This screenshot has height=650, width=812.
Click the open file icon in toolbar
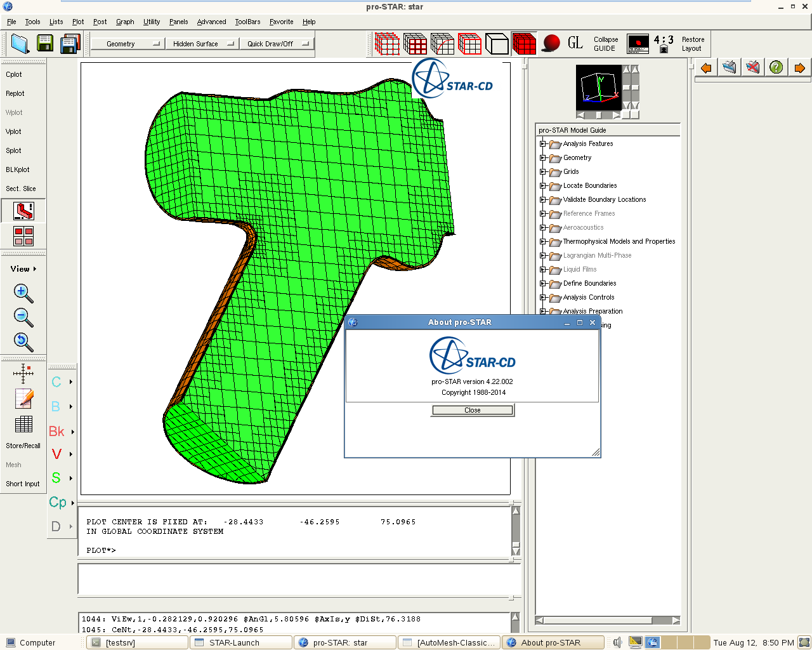point(20,44)
